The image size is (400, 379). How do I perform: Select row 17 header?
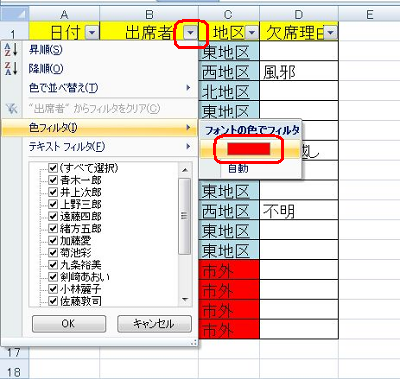click(x=14, y=352)
